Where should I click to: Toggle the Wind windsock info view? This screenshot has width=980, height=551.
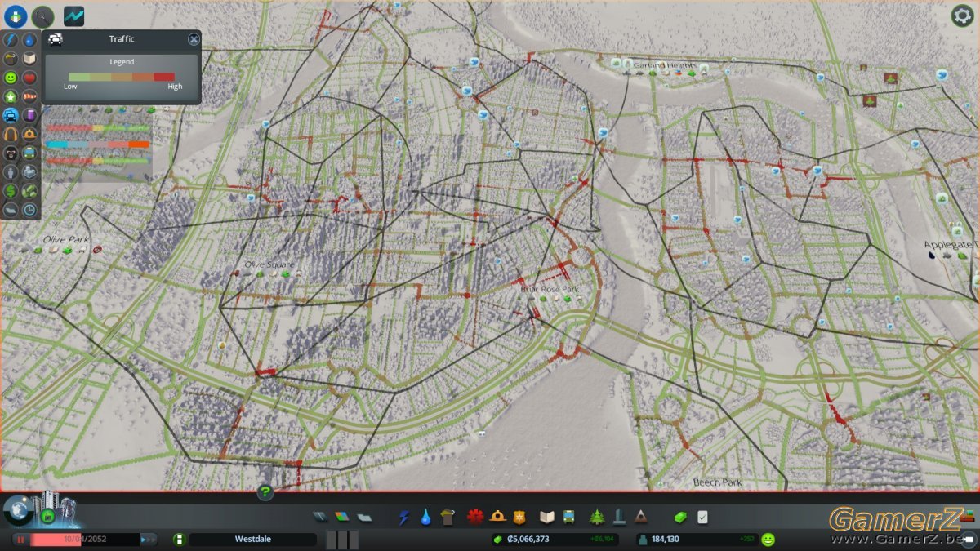tap(29, 96)
